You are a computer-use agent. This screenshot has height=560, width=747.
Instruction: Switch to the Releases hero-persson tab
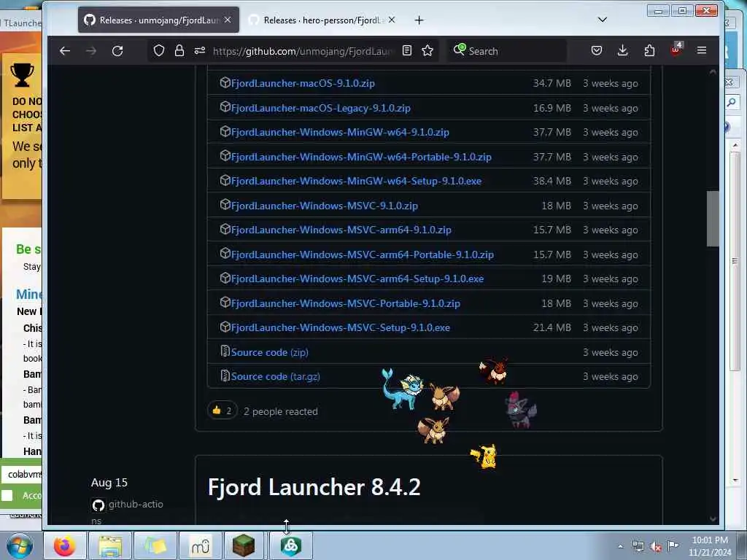pos(322,20)
